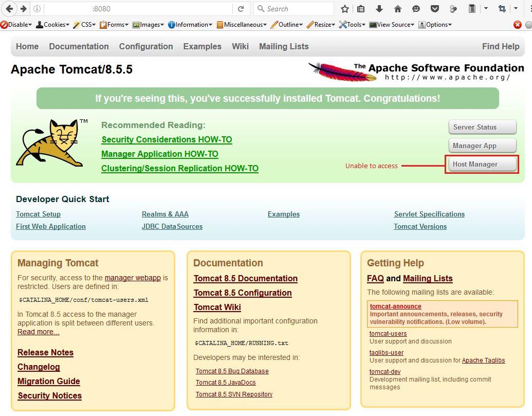This screenshot has height=416, width=532.
Task: Bookmark this page with the star icon
Action: point(345,9)
